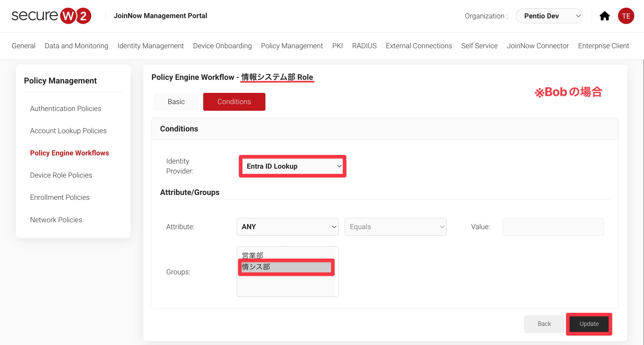The width and height of the screenshot is (644, 345).
Task: Click inside the Value input field
Action: tap(553, 227)
